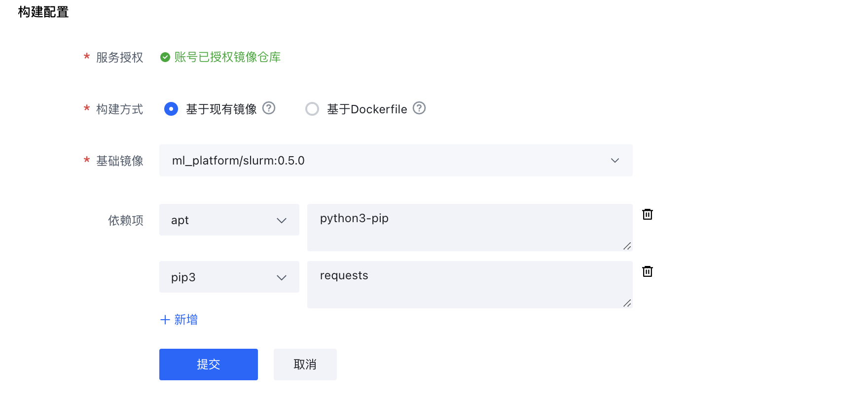Viewport: 868px width, 398px height.
Task: Click the 账号已授权镜像仓库 status text
Action: tap(227, 58)
